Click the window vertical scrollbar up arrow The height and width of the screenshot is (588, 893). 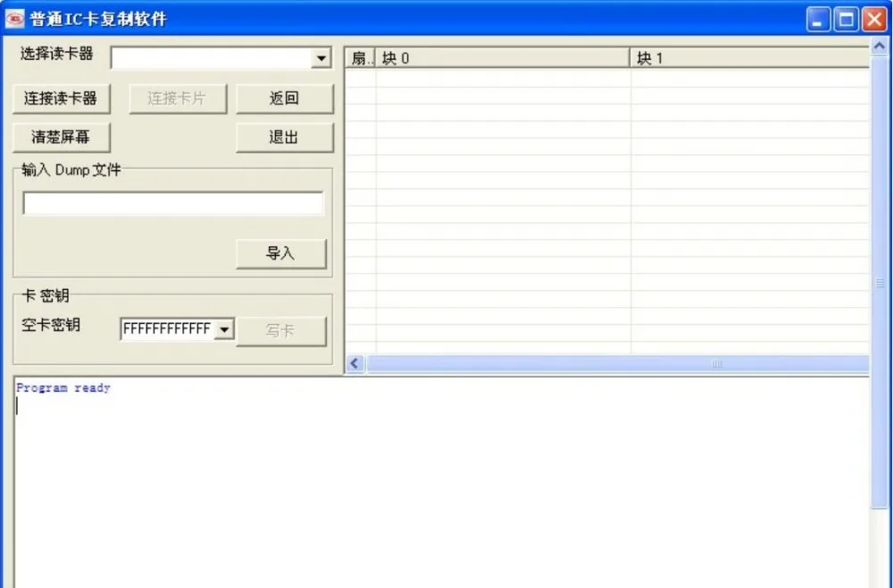point(880,46)
